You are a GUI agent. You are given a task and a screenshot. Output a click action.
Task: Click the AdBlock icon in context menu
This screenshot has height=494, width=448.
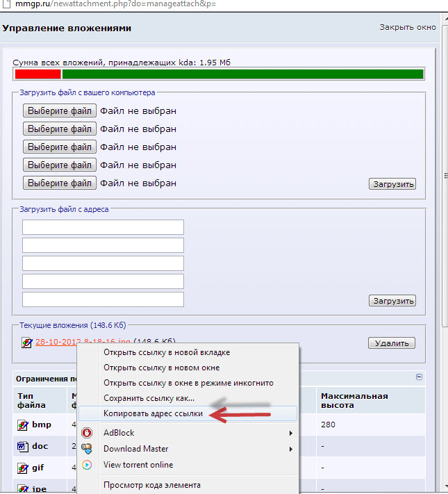[x=87, y=433]
